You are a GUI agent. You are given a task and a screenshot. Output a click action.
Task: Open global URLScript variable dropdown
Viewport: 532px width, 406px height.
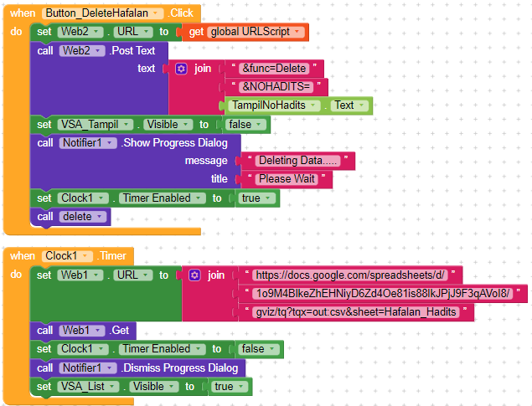pos(256,32)
